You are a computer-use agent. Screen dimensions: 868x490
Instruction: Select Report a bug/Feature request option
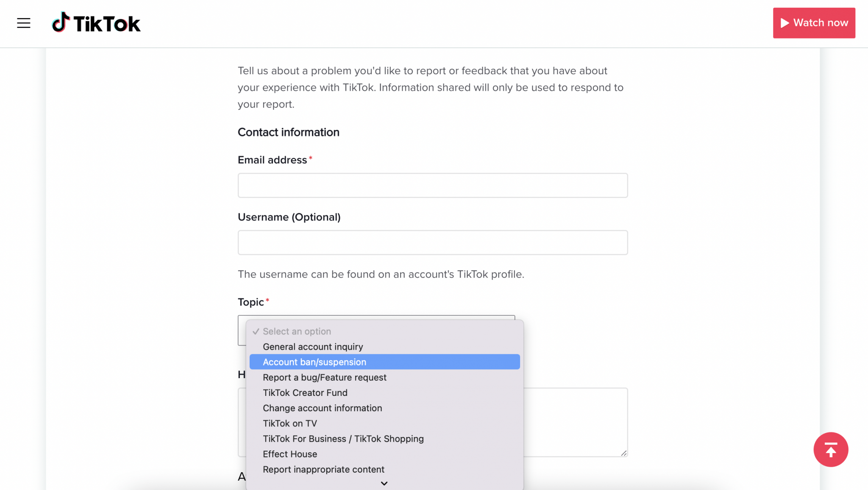pyautogui.click(x=324, y=377)
